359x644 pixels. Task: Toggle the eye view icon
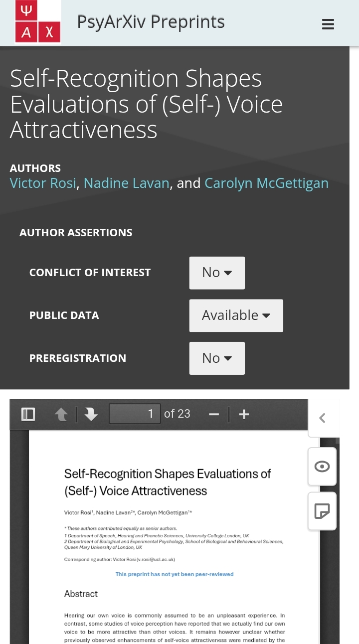pos(322,467)
